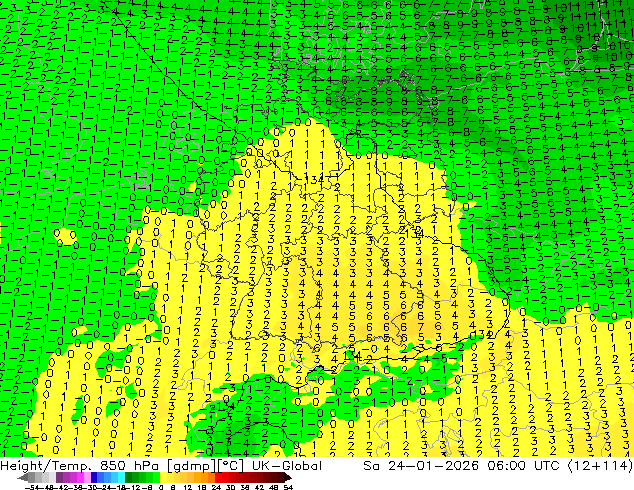Click the time "06:00"
The width and height of the screenshot is (634, 490).
click(507, 466)
